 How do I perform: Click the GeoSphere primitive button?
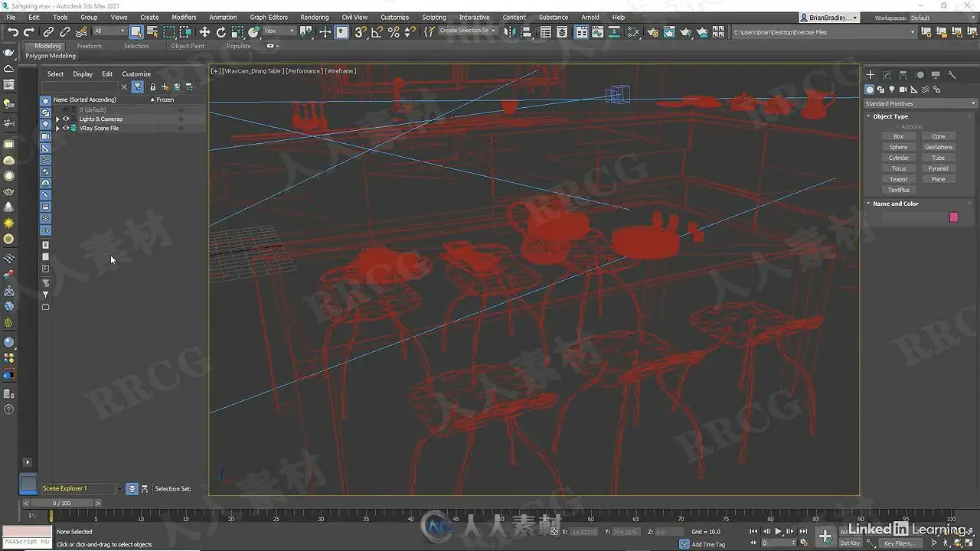pyautogui.click(x=938, y=147)
